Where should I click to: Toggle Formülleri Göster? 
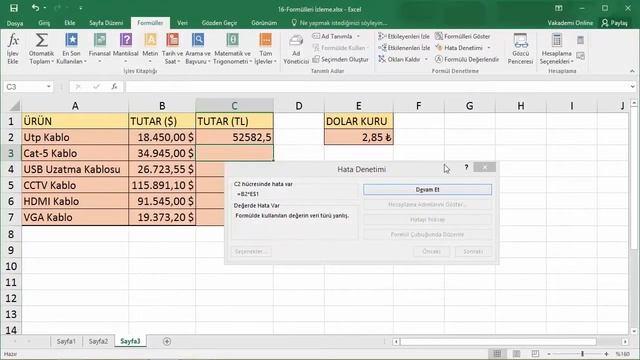point(462,36)
